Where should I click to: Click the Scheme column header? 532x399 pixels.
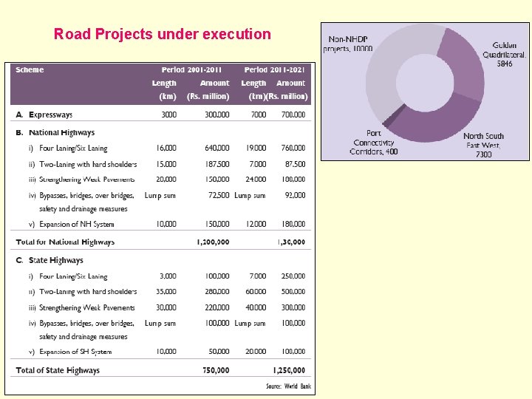30,69
